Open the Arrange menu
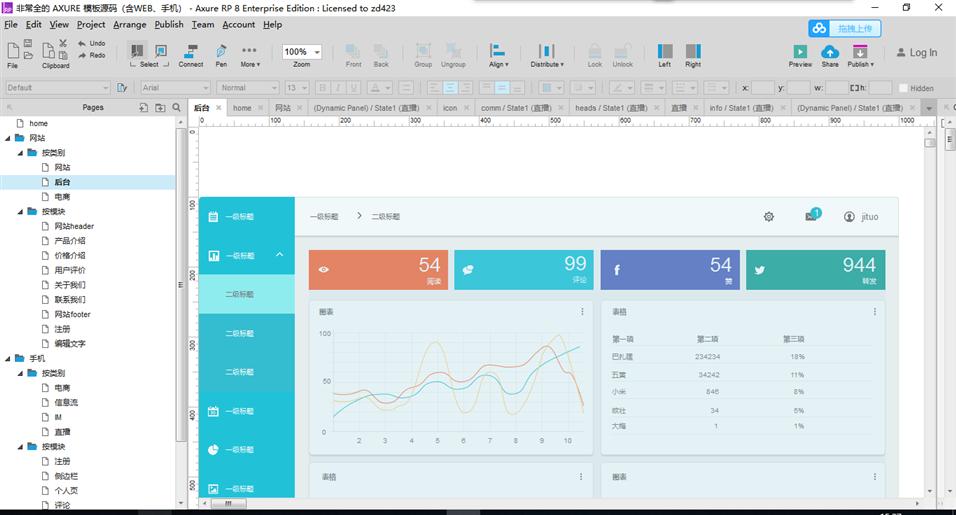The image size is (956, 515). click(129, 24)
